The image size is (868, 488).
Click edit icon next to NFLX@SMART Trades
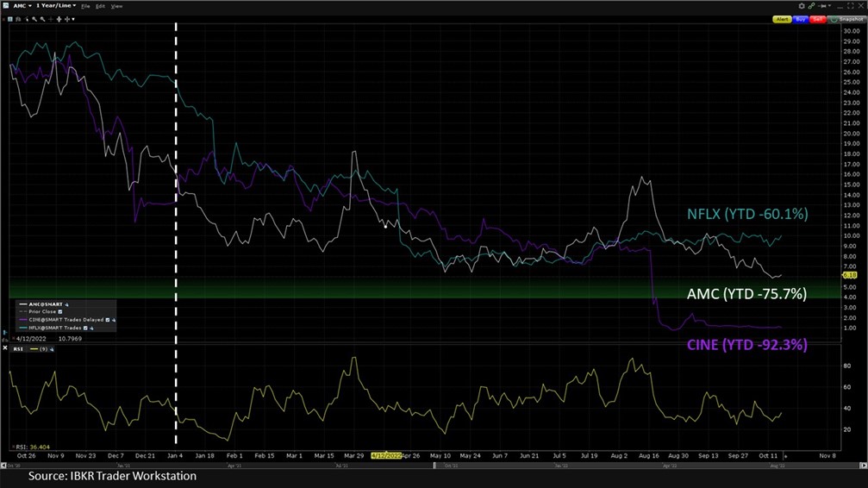click(91, 328)
